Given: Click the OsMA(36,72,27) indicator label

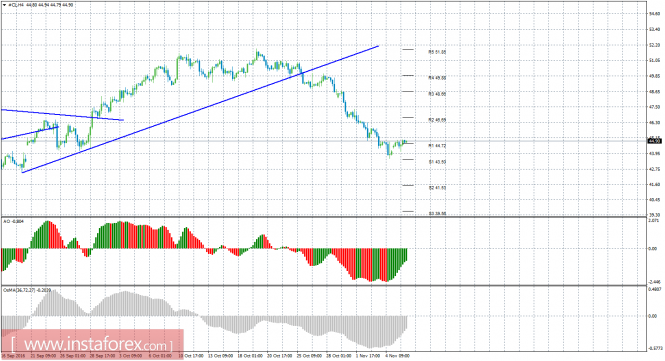Looking at the screenshot, I should click(27, 290).
